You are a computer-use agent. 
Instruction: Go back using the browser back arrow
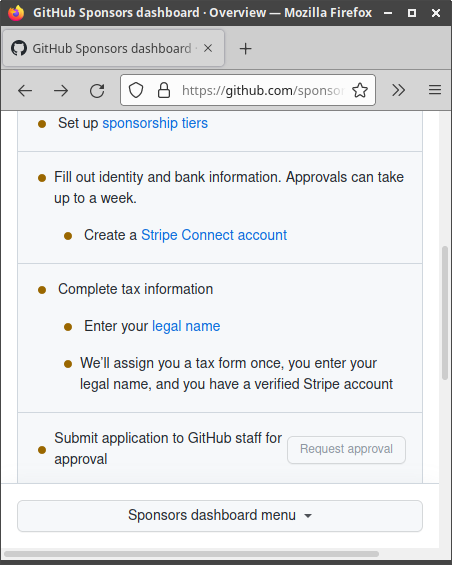(25, 90)
